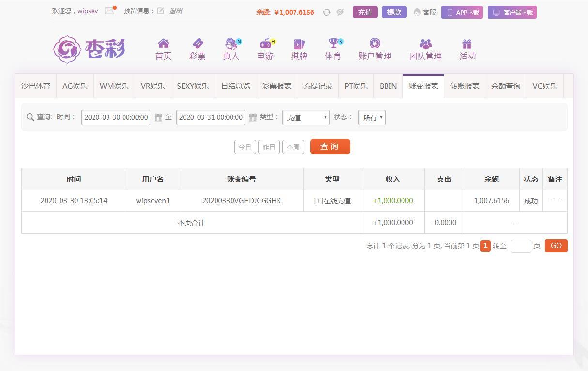Open 账户管理 yen coin icon
Screen dimensions: 588x371
click(374, 43)
